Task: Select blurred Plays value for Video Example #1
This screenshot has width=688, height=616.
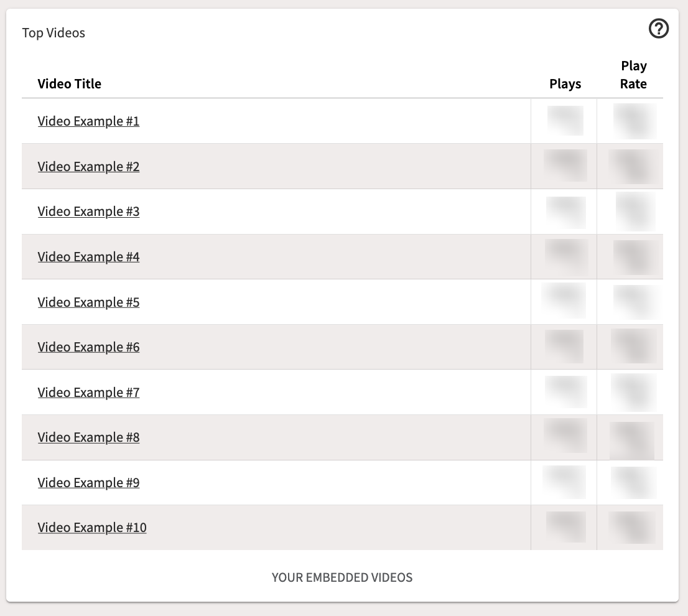Action: coord(565,121)
